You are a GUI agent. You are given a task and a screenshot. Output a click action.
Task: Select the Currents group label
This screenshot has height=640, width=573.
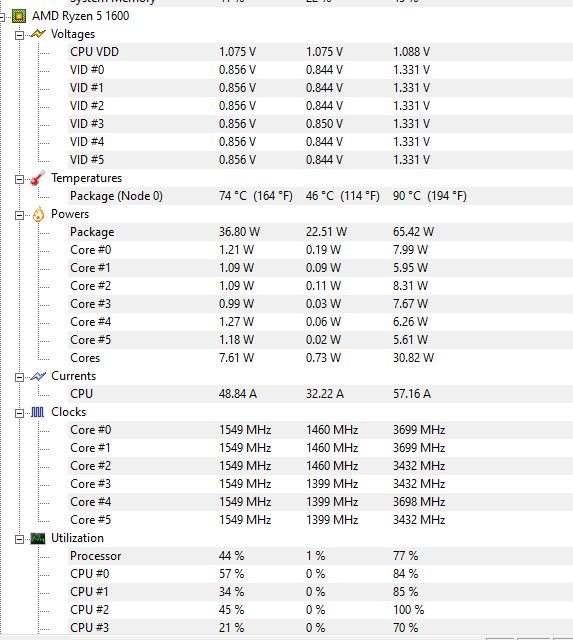pyautogui.click(x=73, y=376)
